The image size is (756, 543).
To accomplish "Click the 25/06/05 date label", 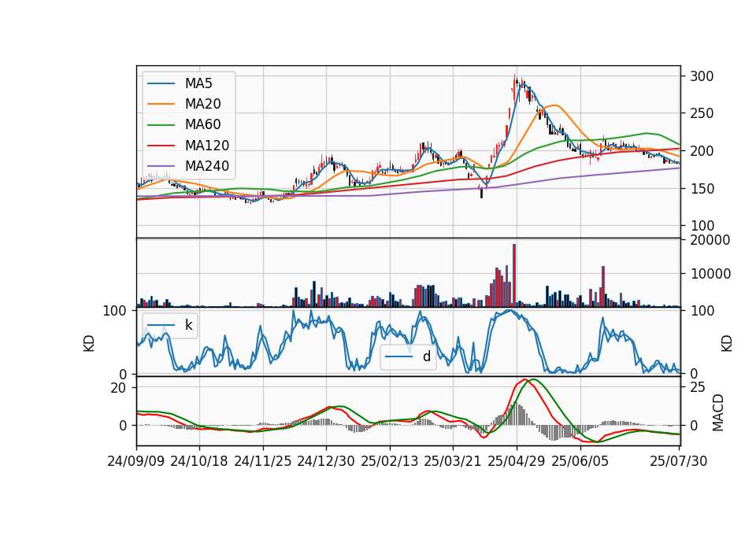I will [580, 461].
